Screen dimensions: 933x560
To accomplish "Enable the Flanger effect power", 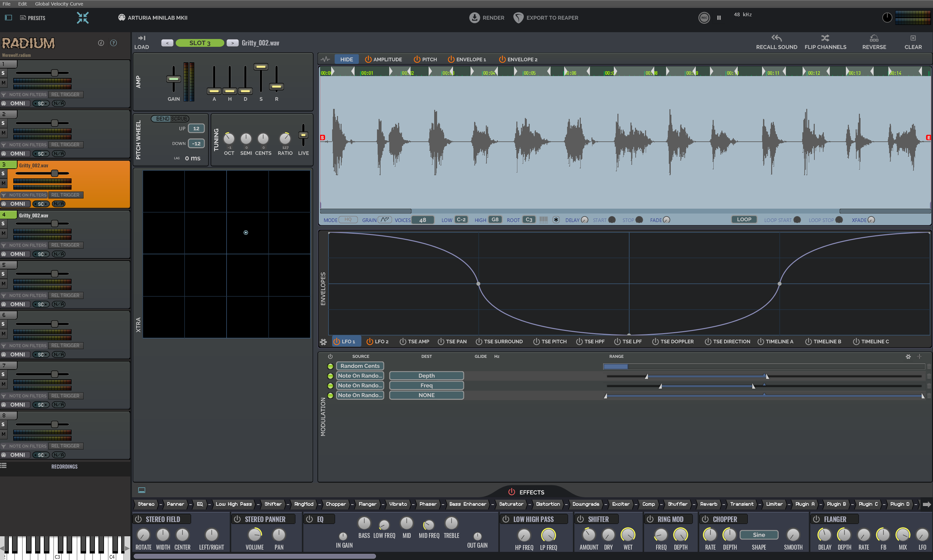I will coord(816,519).
